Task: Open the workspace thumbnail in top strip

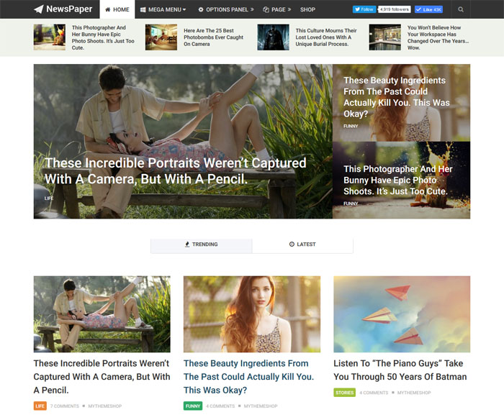Action: pos(384,37)
